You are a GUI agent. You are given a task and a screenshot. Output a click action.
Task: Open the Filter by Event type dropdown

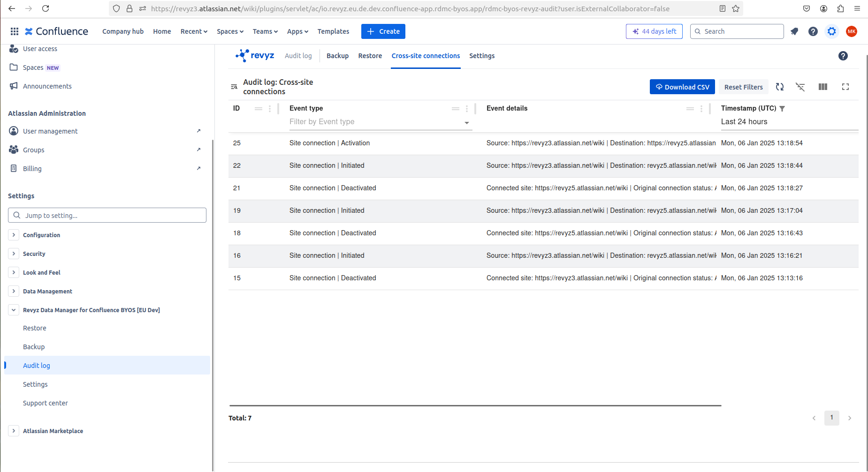point(381,122)
